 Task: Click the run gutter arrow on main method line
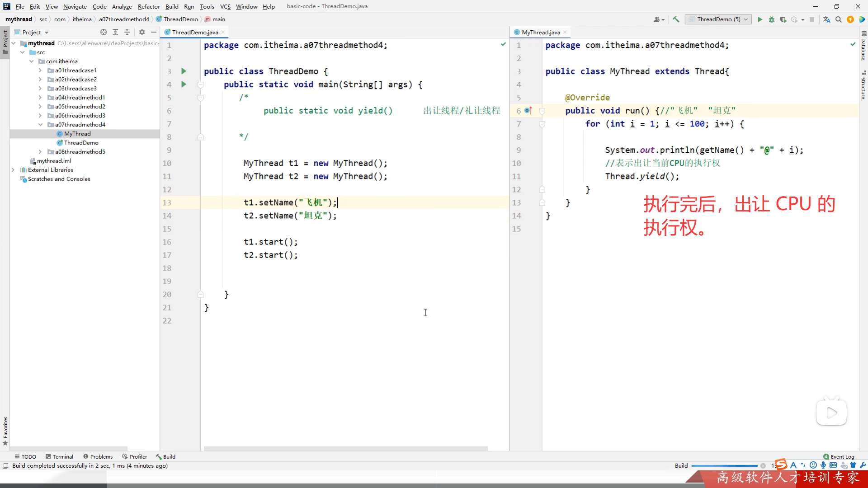coord(184,84)
